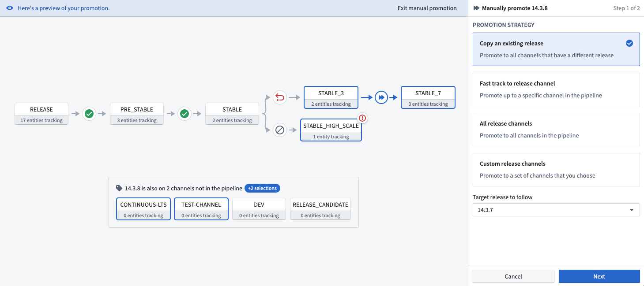Click the +2 selections badge
The width and height of the screenshot is (644, 286).
pos(262,188)
